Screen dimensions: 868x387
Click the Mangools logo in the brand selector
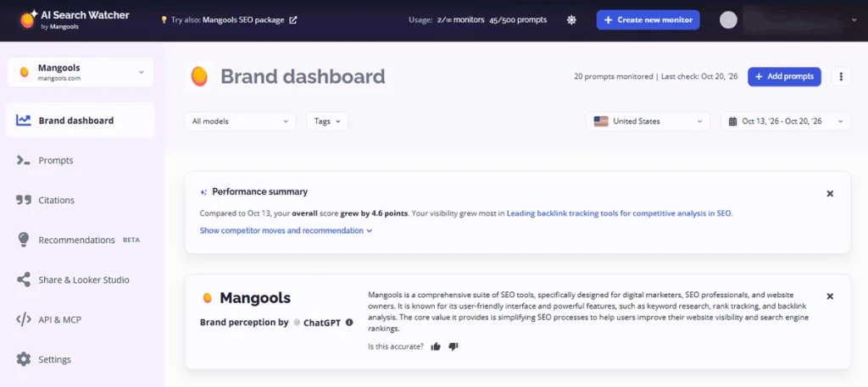point(24,73)
